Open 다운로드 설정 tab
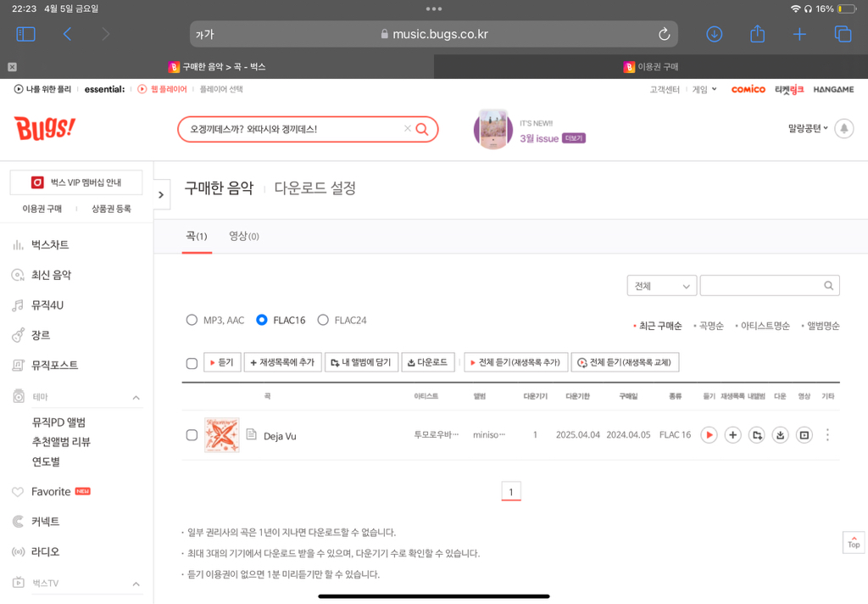This screenshot has width=868, height=604. point(315,187)
